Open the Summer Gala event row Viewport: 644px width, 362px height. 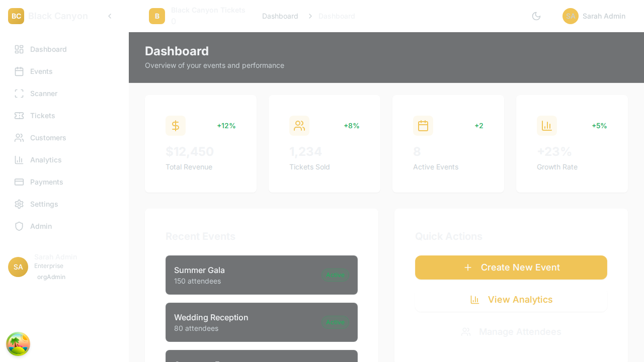click(261, 275)
